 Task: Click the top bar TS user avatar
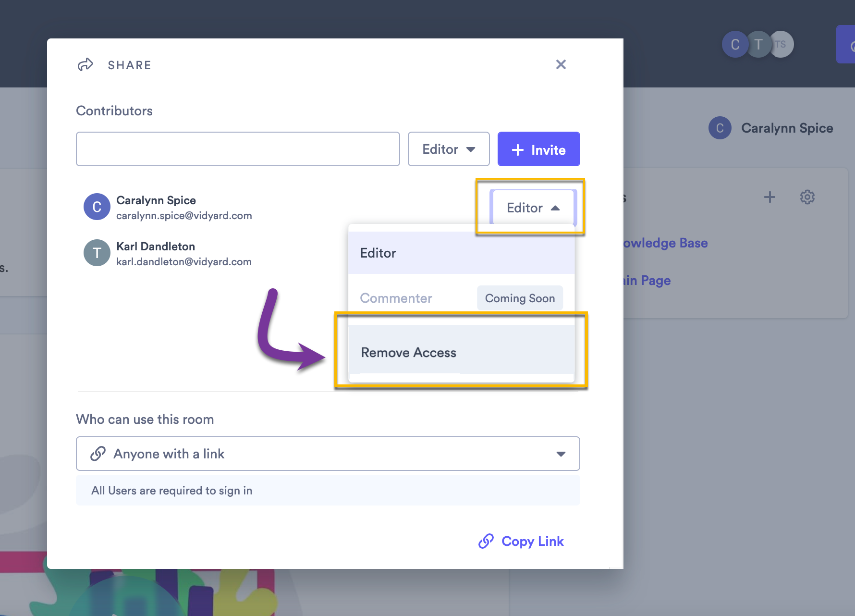(x=782, y=44)
